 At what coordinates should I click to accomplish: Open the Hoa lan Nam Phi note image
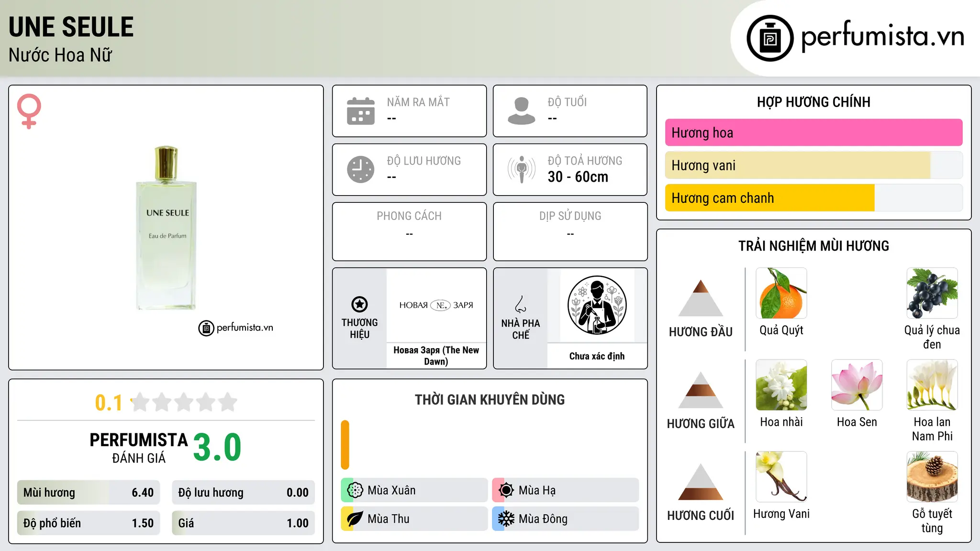click(x=932, y=385)
